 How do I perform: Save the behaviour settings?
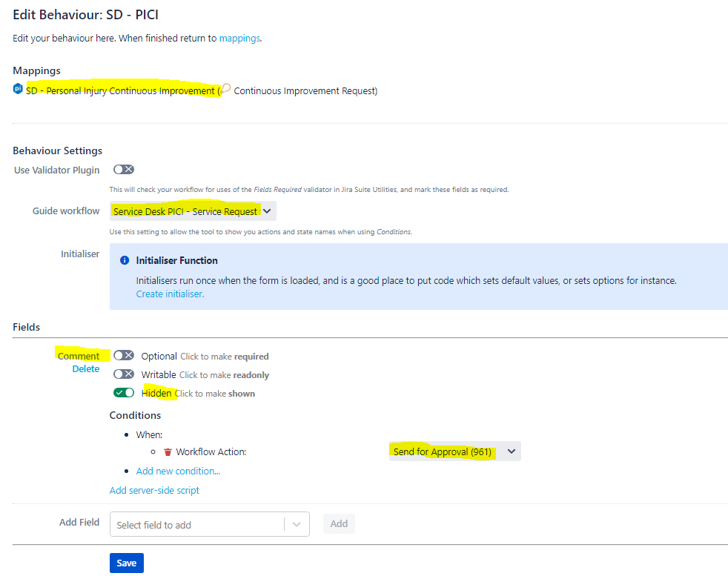point(126,563)
